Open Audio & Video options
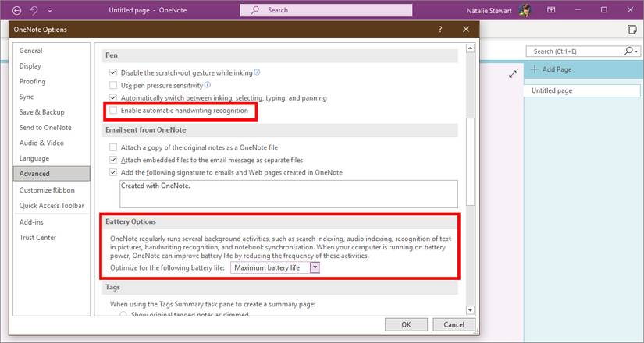644x343 pixels. tap(52, 143)
